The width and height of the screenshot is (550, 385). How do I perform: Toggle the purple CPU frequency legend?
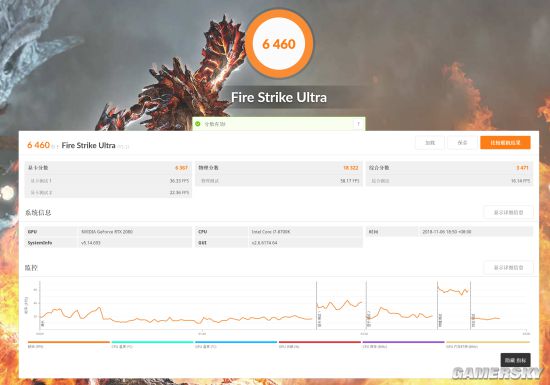(403, 344)
